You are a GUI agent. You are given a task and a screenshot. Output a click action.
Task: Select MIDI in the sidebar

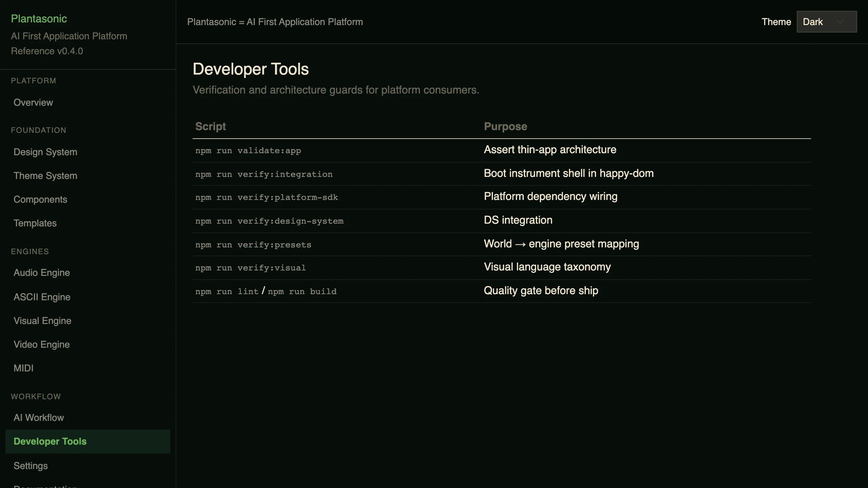point(88,368)
